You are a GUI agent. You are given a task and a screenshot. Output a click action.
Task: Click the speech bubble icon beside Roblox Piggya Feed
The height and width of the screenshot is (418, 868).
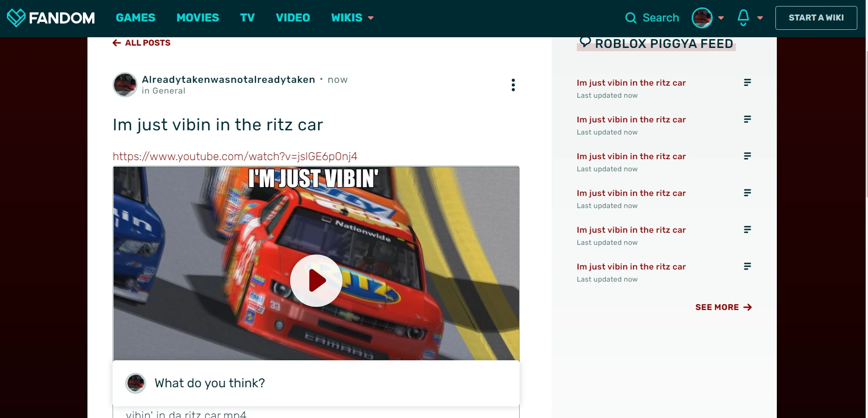click(x=585, y=42)
